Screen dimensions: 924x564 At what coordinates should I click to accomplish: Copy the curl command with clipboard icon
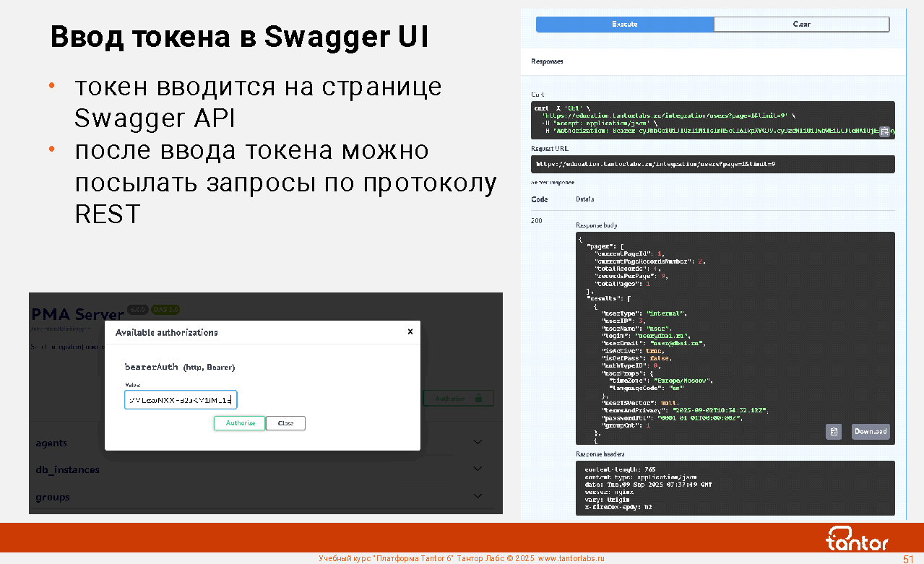pos(884,131)
